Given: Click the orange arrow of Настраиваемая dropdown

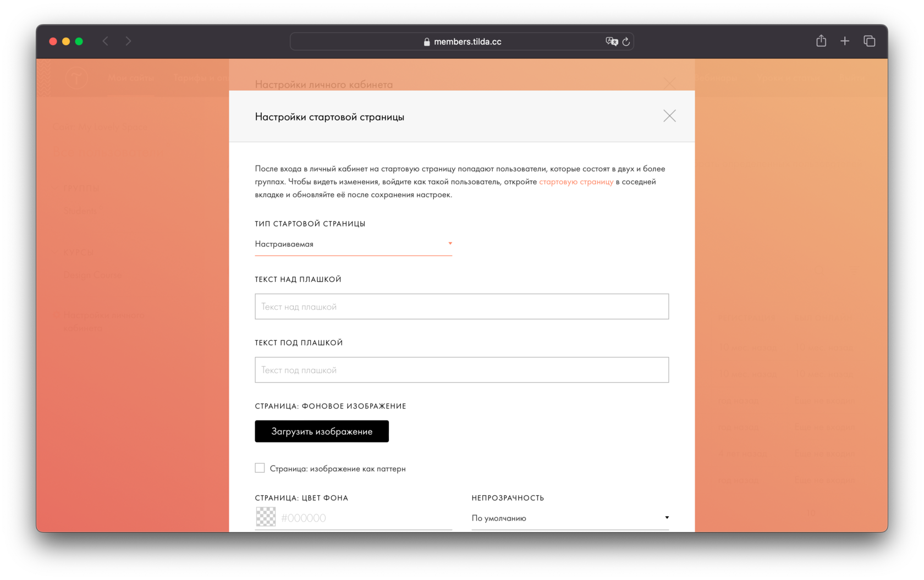Looking at the screenshot, I should [x=450, y=244].
